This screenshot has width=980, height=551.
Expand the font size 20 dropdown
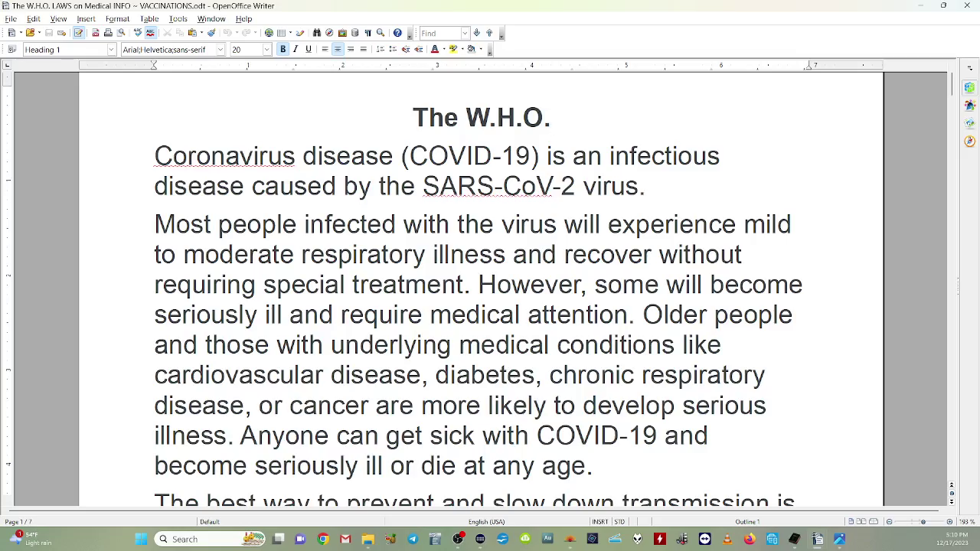coord(266,50)
